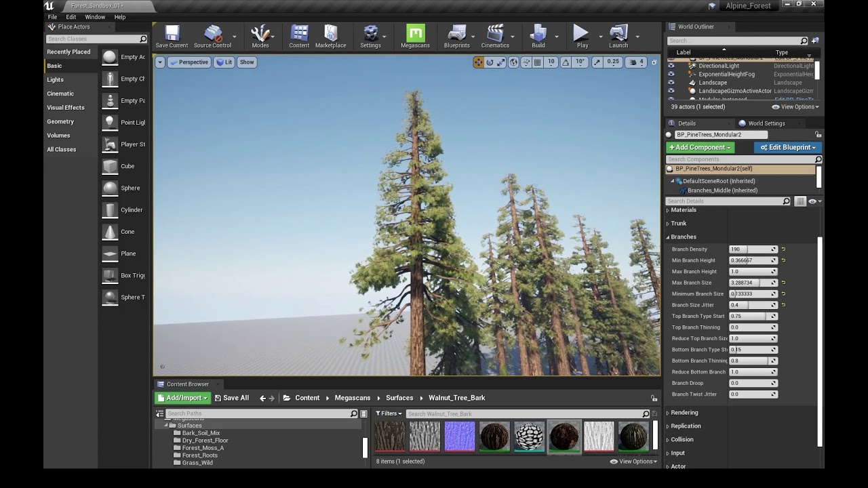Viewport: 868px width, 488px height.
Task: Toggle Landscape visibility eye in outliner
Action: tap(671, 83)
